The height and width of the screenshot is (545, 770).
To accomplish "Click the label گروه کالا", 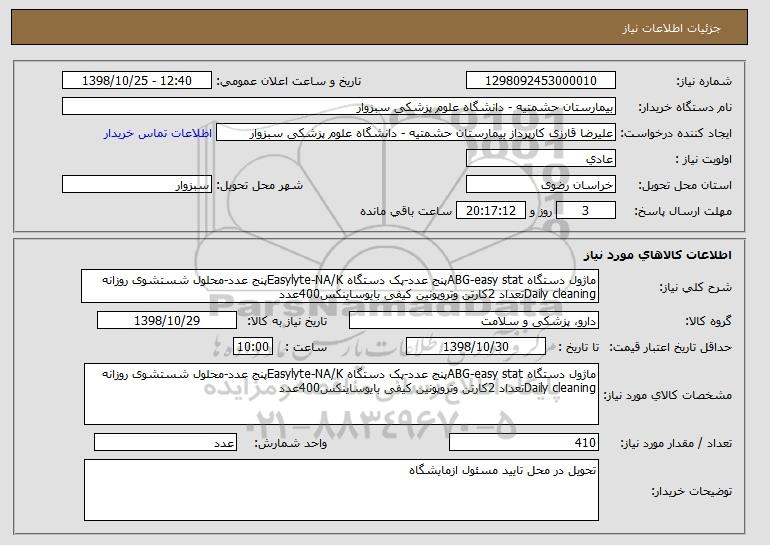I will 709,322.
